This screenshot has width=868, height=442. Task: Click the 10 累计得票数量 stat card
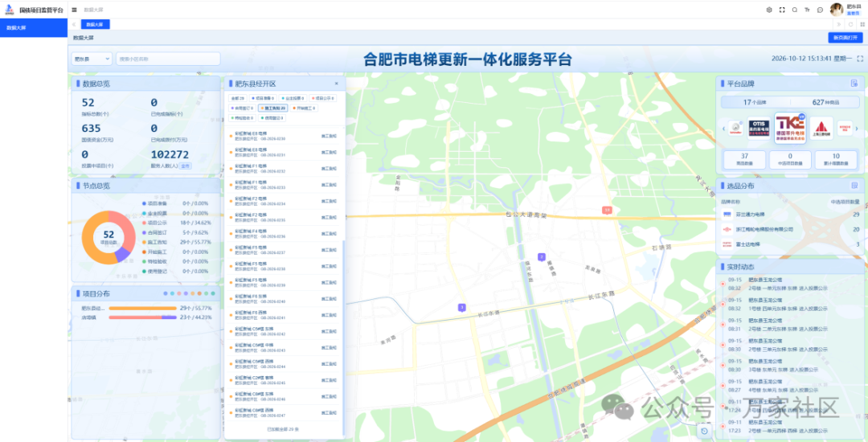pos(836,159)
